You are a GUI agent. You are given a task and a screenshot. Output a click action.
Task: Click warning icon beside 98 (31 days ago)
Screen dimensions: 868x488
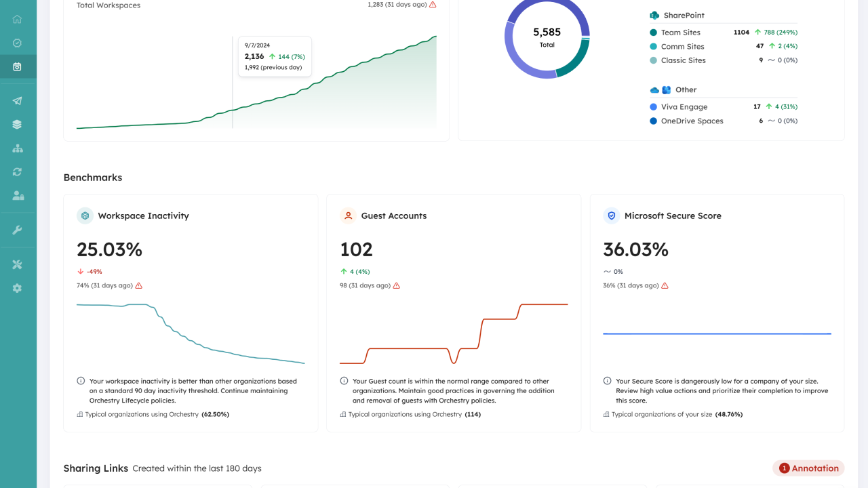coord(397,286)
